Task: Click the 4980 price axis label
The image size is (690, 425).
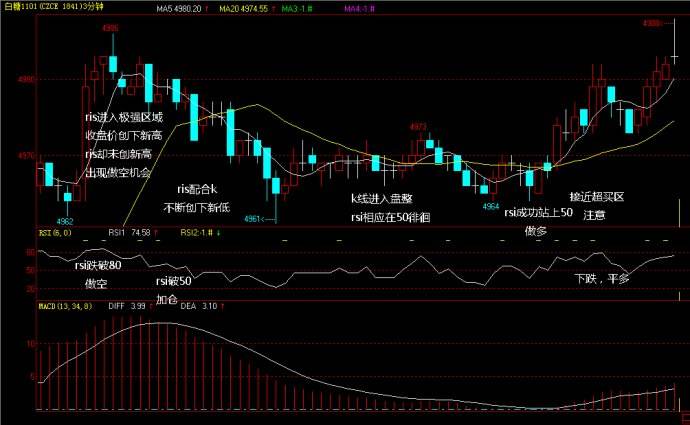Action: (25, 79)
